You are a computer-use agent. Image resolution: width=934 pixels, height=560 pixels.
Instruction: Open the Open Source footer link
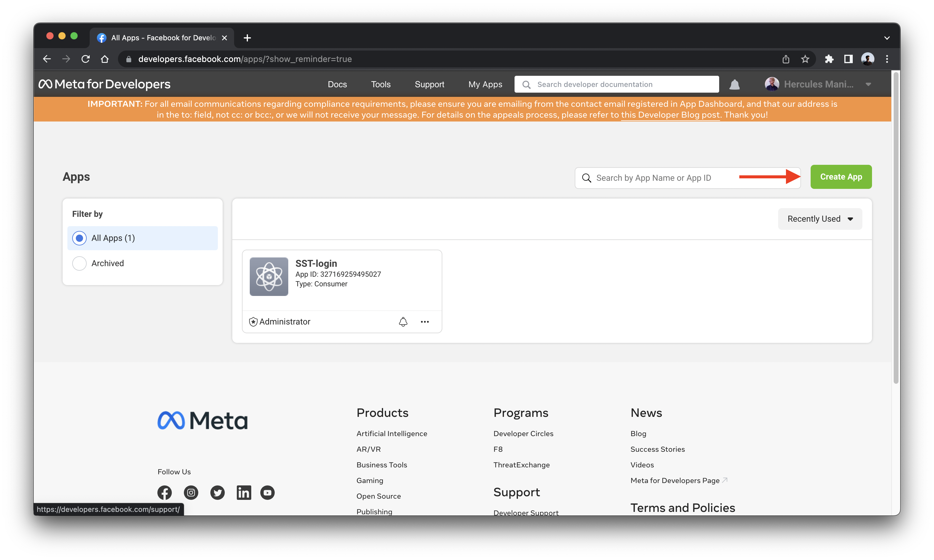pyautogui.click(x=378, y=496)
